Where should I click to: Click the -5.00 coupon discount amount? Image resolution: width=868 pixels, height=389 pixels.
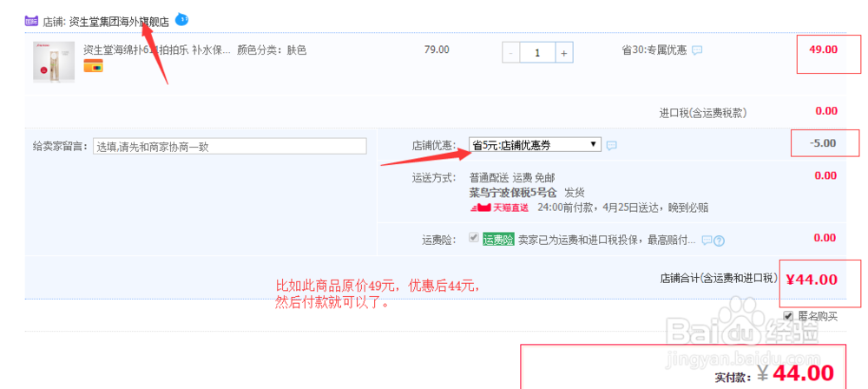pyautogui.click(x=822, y=143)
